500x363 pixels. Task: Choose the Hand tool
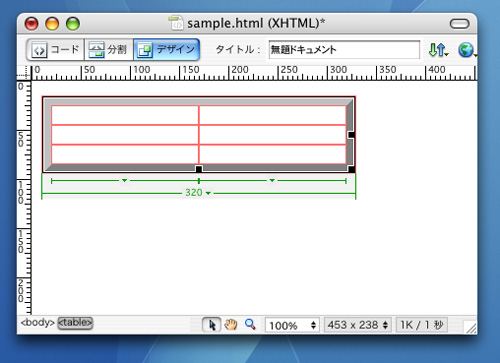[231, 324]
